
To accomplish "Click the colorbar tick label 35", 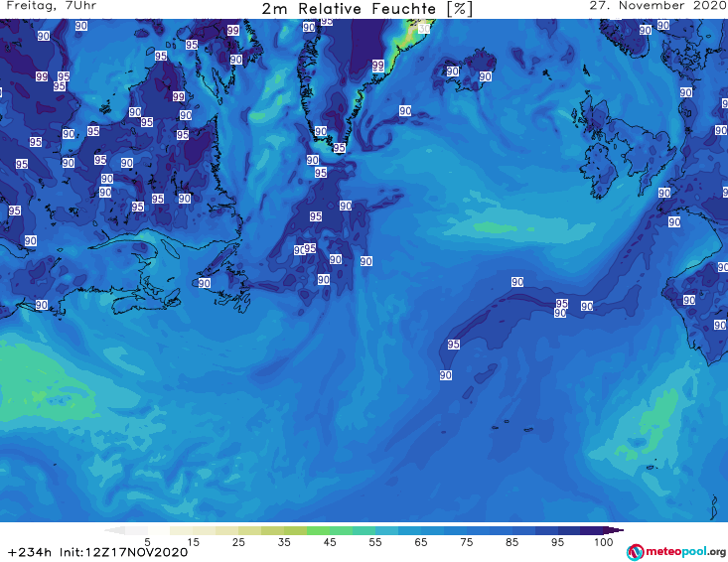I will click(284, 542).
